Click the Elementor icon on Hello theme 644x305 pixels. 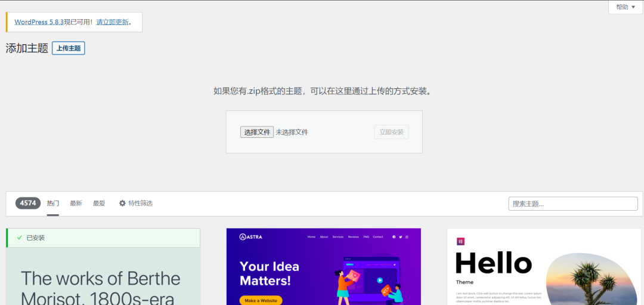(460, 242)
